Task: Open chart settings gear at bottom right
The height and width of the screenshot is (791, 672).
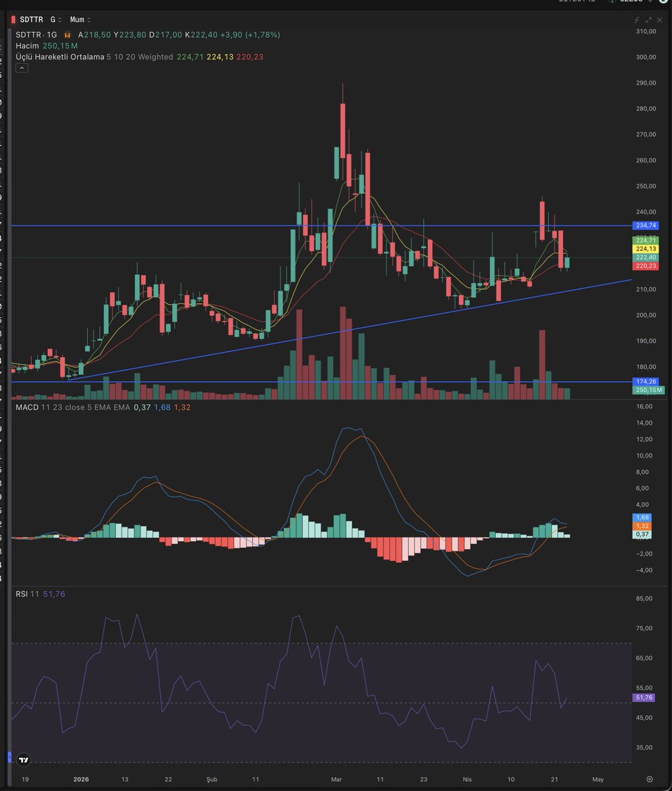Action: (x=650, y=779)
